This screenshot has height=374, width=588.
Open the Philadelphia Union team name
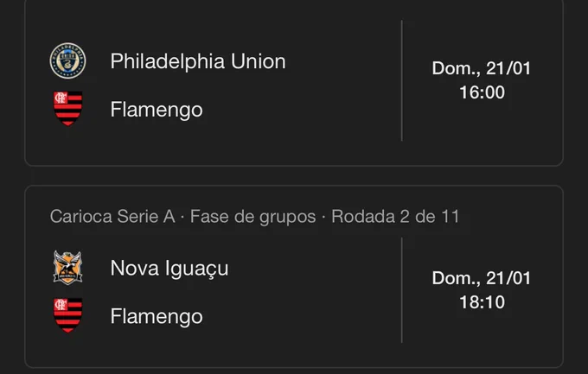198,61
